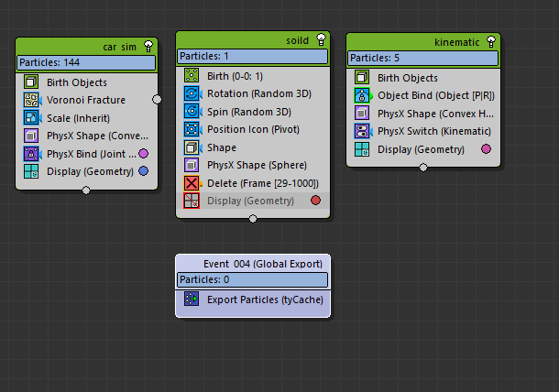Select the soild event title bar
This screenshot has height=392, width=559.
point(252,40)
